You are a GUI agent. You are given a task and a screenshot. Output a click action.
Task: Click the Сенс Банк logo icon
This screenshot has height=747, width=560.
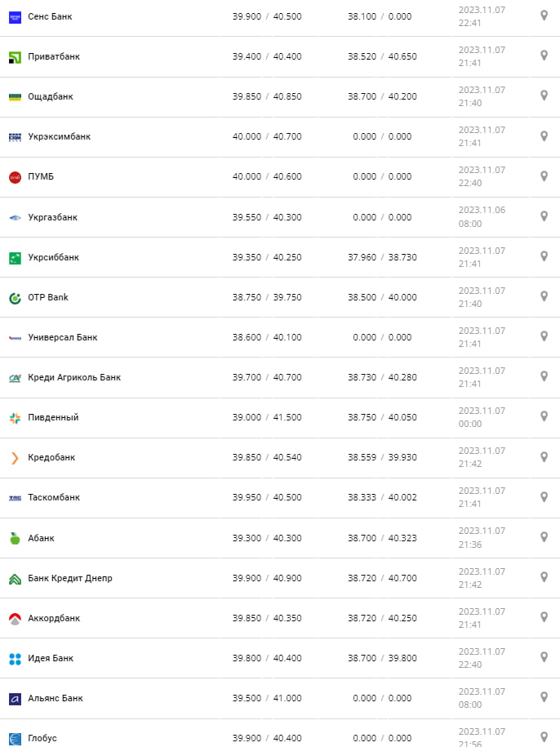tap(15, 16)
